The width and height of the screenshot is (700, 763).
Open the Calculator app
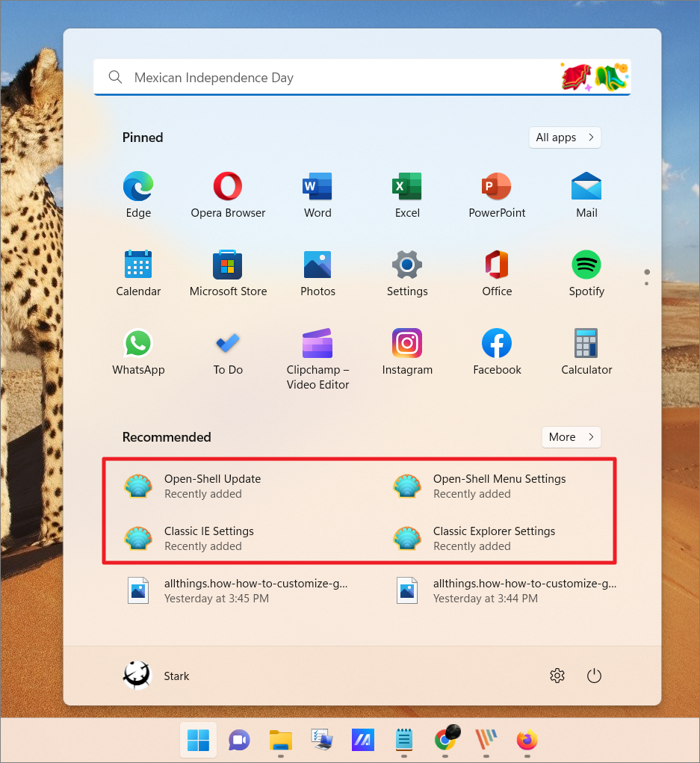pos(586,352)
